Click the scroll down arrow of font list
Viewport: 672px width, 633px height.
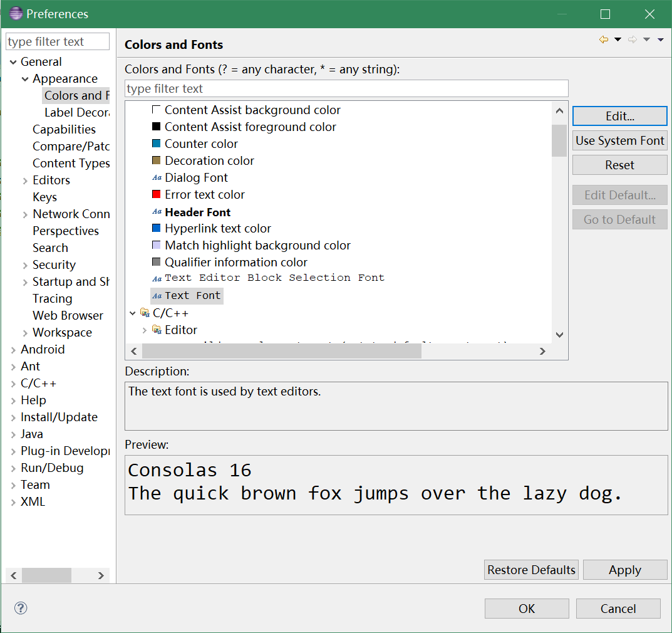coord(559,335)
